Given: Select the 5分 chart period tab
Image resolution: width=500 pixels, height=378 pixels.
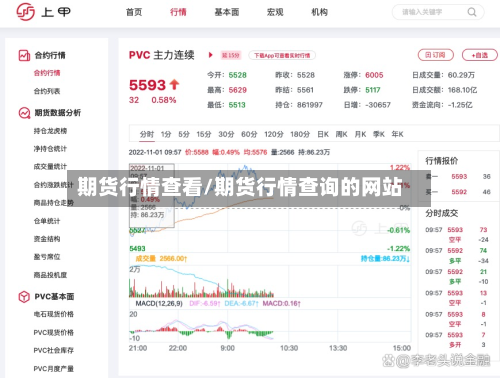Looking at the screenshot, I should point(184,134).
